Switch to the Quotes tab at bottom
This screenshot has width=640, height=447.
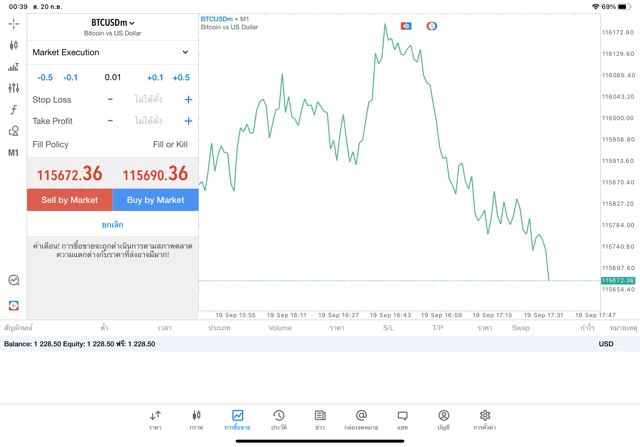[x=155, y=419]
